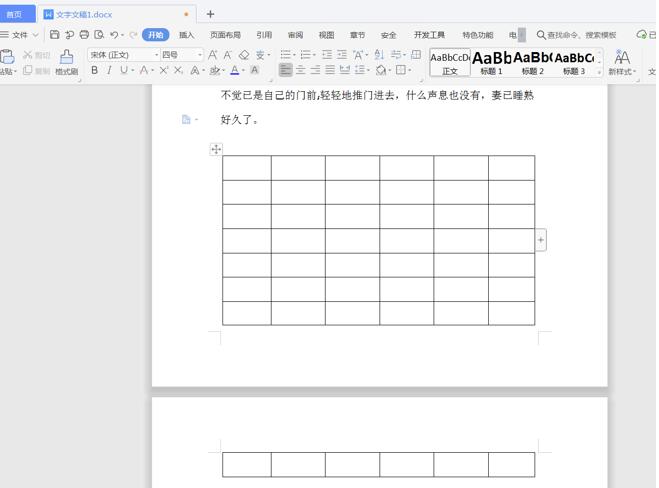Open the 引用 ribbon tab
659x488 pixels.
click(264, 35)
